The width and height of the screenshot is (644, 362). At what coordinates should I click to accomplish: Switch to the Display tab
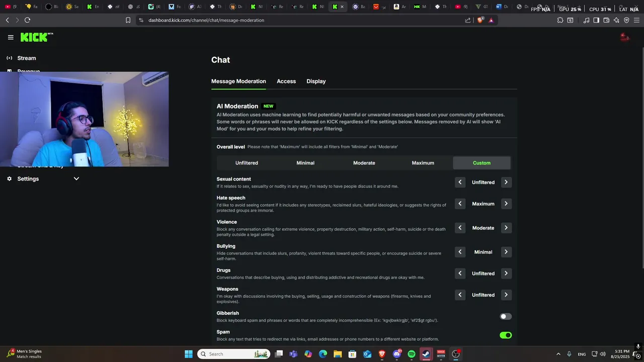(x=316, y=81)
